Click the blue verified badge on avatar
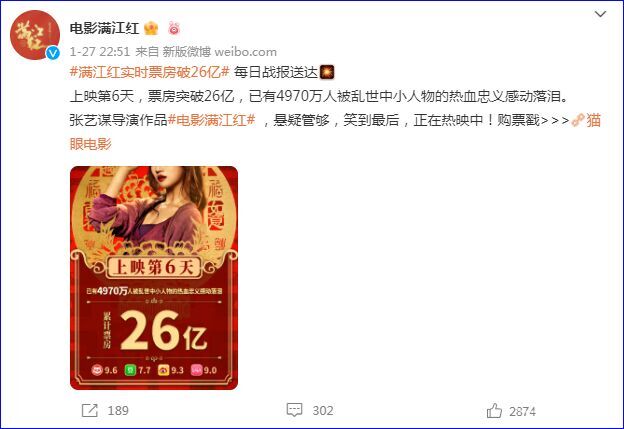Image resolution: width=624 pixels, height=429 pixels. point(53,53)
